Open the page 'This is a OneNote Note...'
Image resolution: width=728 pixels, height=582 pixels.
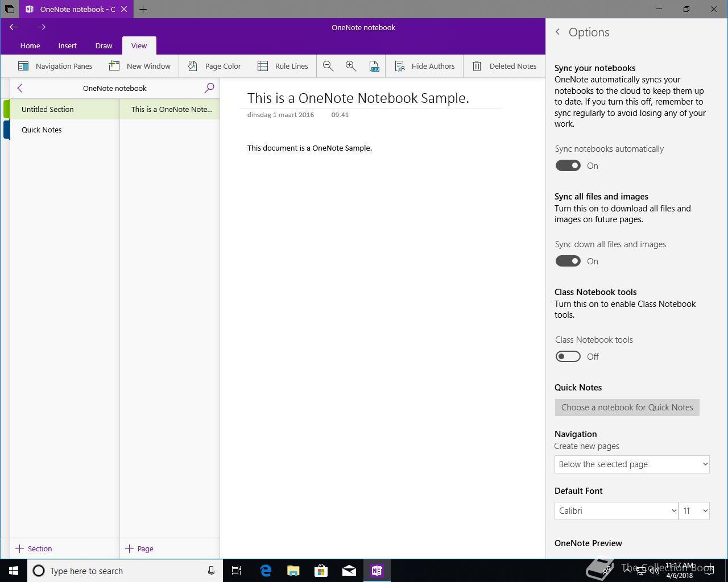click(x=170, y=109)
